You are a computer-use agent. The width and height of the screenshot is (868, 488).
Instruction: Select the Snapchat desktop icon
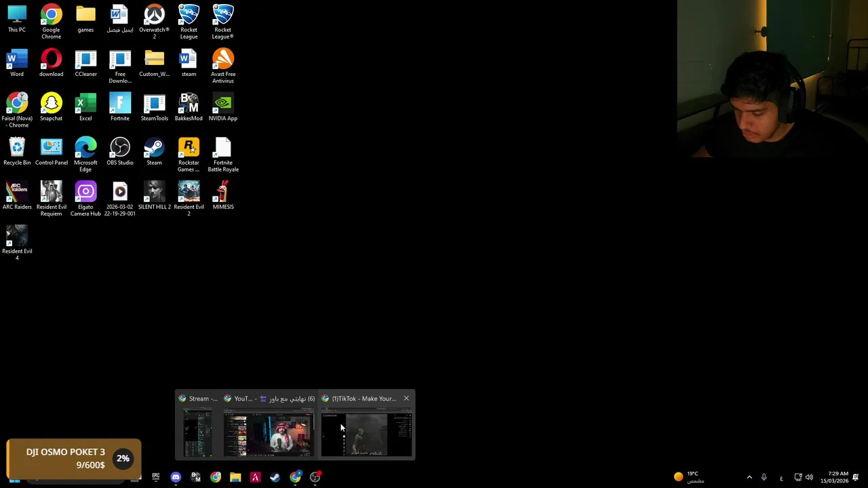coord(51,108)
